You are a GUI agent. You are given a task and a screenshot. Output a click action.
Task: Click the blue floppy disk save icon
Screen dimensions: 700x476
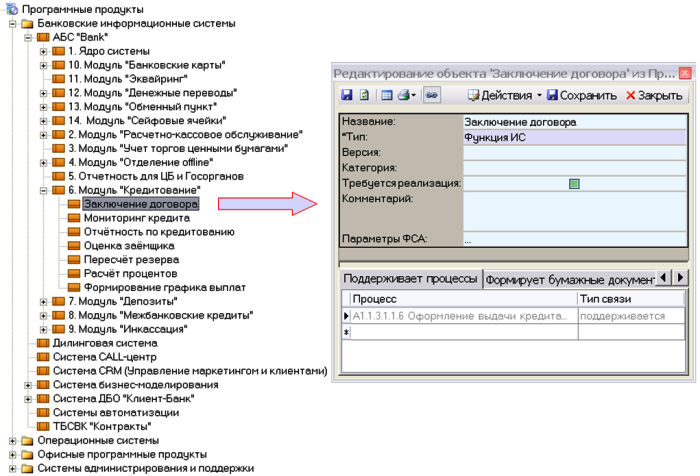click(x=346, y=96)
